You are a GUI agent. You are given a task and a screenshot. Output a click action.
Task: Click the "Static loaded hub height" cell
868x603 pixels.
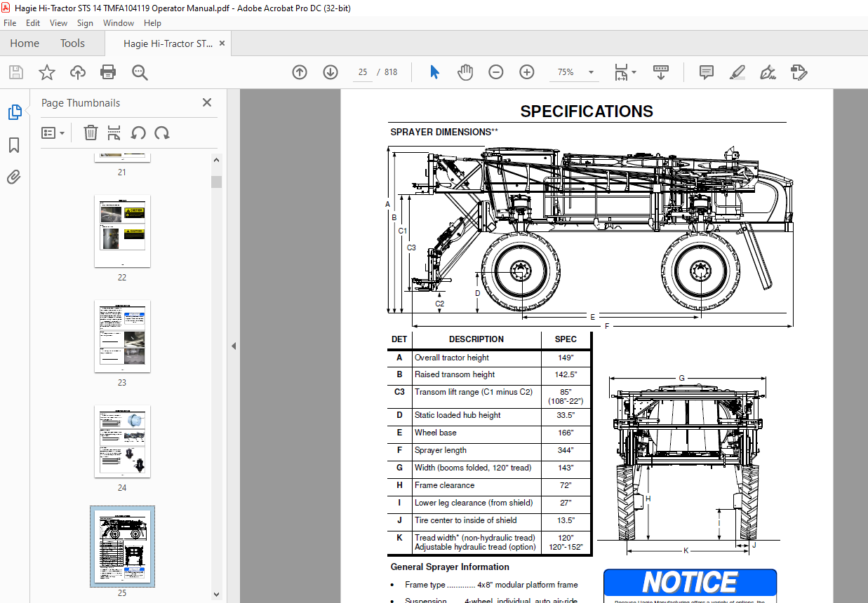click(x=458, y=415)
